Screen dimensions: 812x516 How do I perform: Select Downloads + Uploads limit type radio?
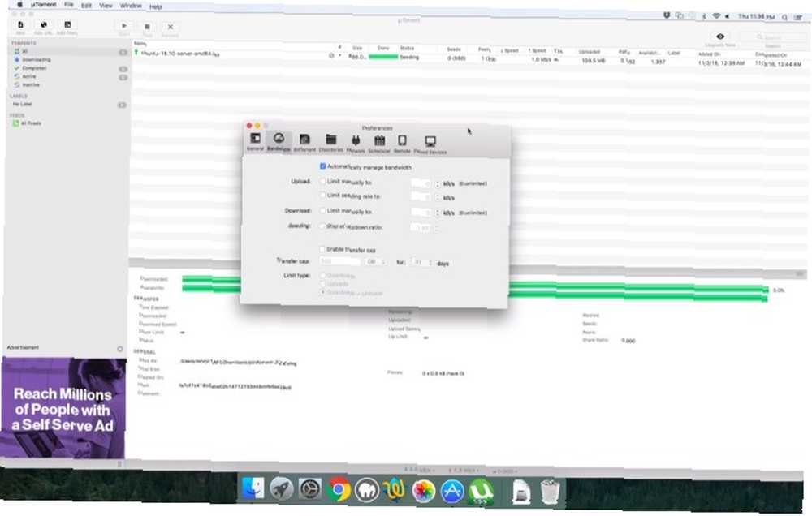(x=322, y=292)
